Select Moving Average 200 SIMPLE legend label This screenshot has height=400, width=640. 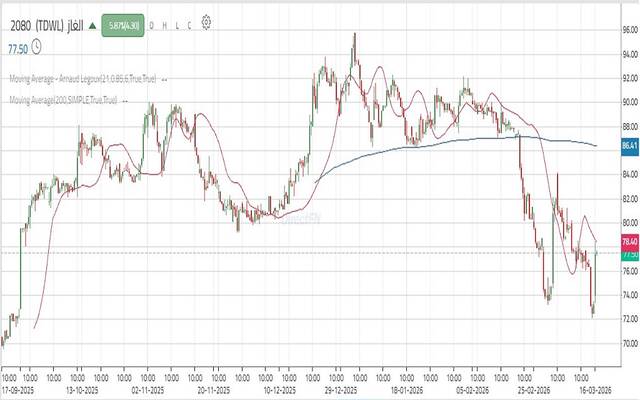(x=62, y=100)
